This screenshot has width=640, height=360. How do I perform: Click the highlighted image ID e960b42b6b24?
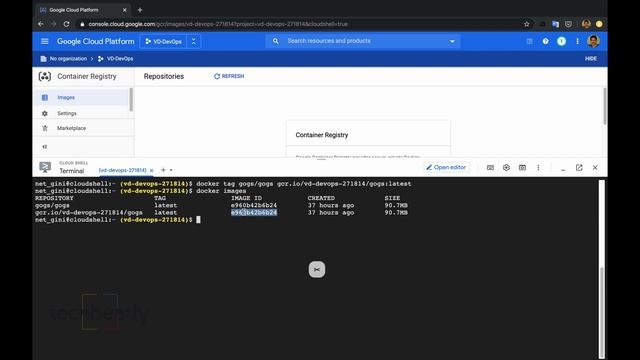254,213
